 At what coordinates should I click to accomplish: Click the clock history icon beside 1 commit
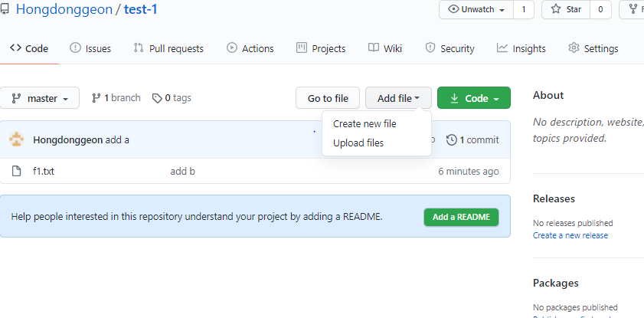click(451, 139)
